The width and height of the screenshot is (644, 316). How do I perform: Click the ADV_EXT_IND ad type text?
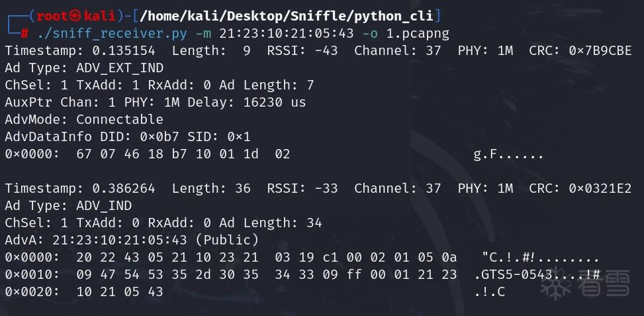(x=120, y=68)
